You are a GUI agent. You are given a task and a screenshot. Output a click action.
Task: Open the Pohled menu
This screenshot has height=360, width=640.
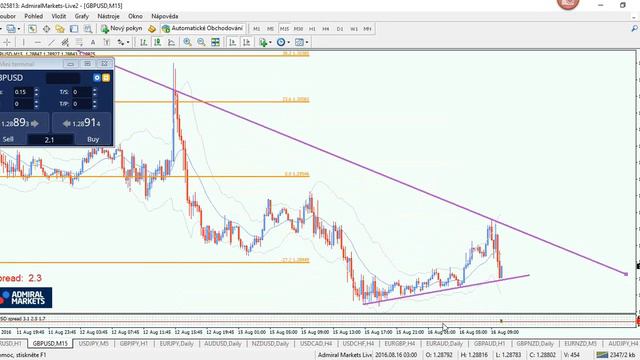[33, 16]
